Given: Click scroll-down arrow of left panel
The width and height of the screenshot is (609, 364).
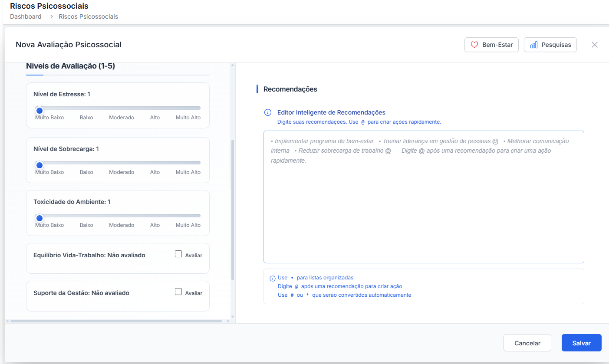Looking at the screenshot, I should pyautogui.click(x=233, y=317).
